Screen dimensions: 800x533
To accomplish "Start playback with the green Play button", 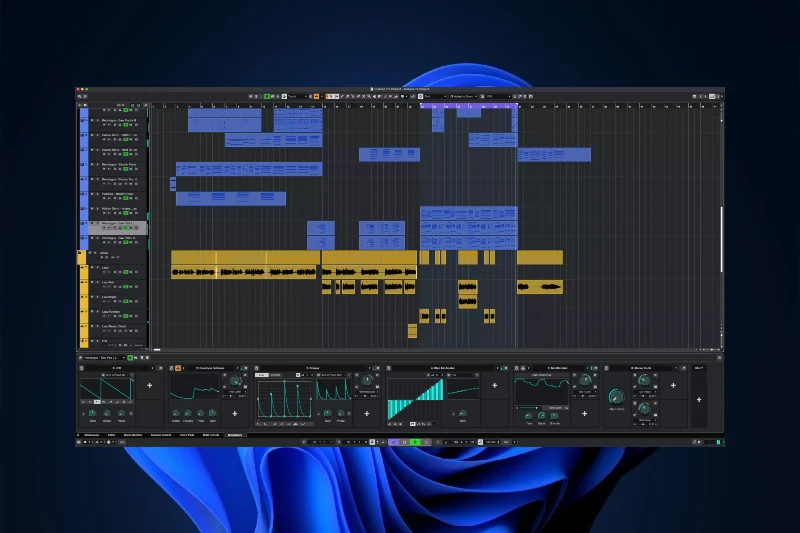I will (x=415, y=442).
